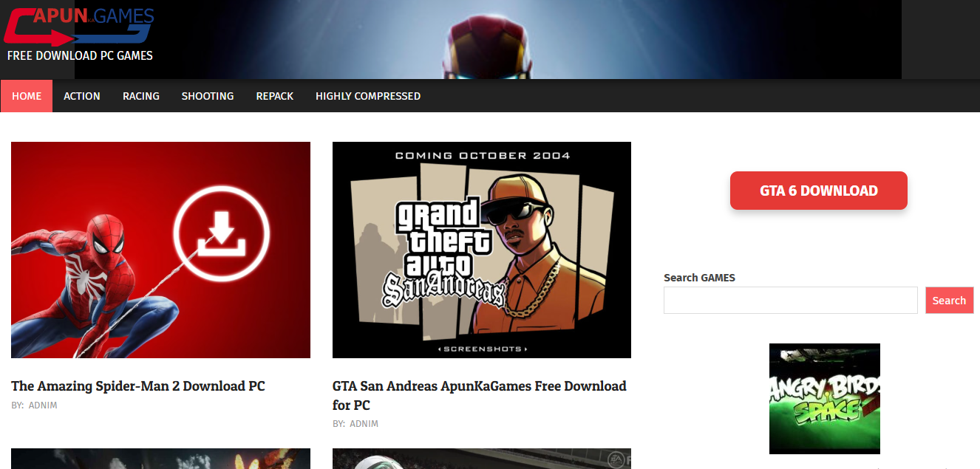Image resolution: width=980 pixels, height=469 pixels.
Task: Open the REPACK category
Action: [275, 96]
